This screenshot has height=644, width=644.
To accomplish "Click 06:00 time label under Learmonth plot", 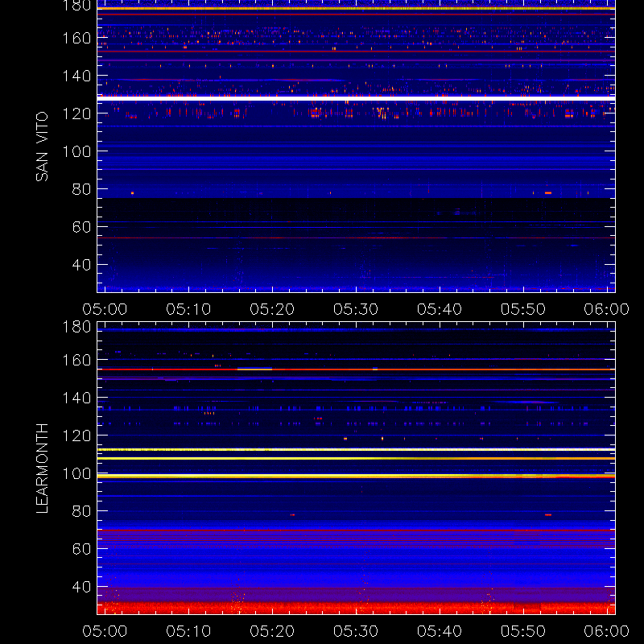I will tap(607, 631).
